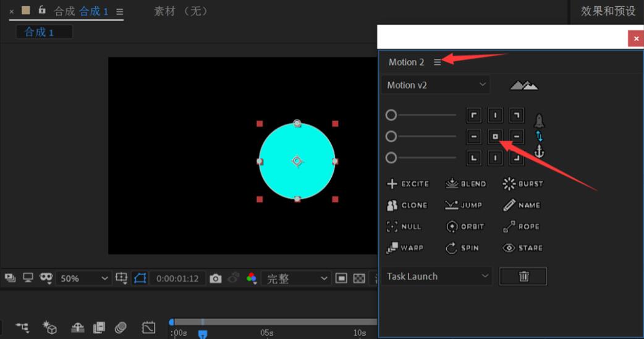The image size is (644, 339).
Task: Adjust the first easing slider handle
Action: point(391,115)
